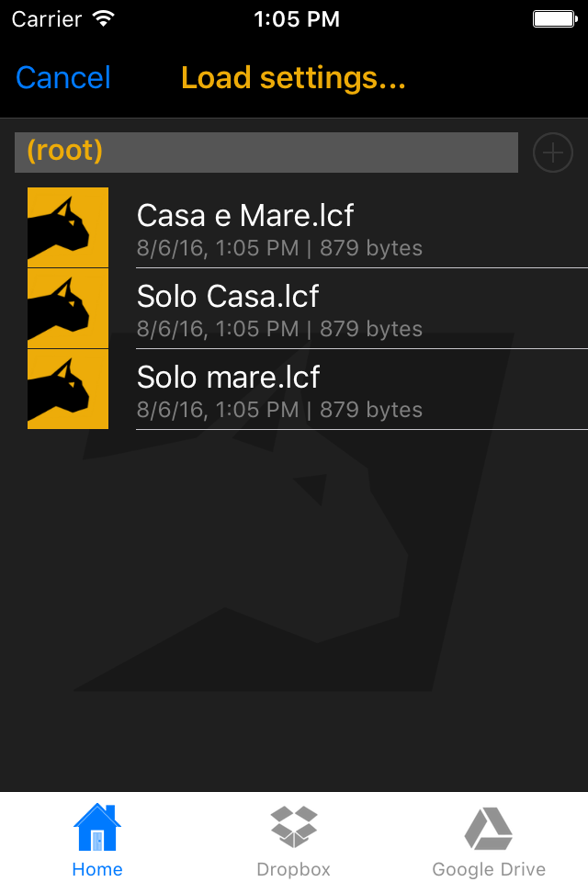588x882 pixels.
Task: Tap the Casa e Mare.lcf date and size line
Action: tap(279, 248)
